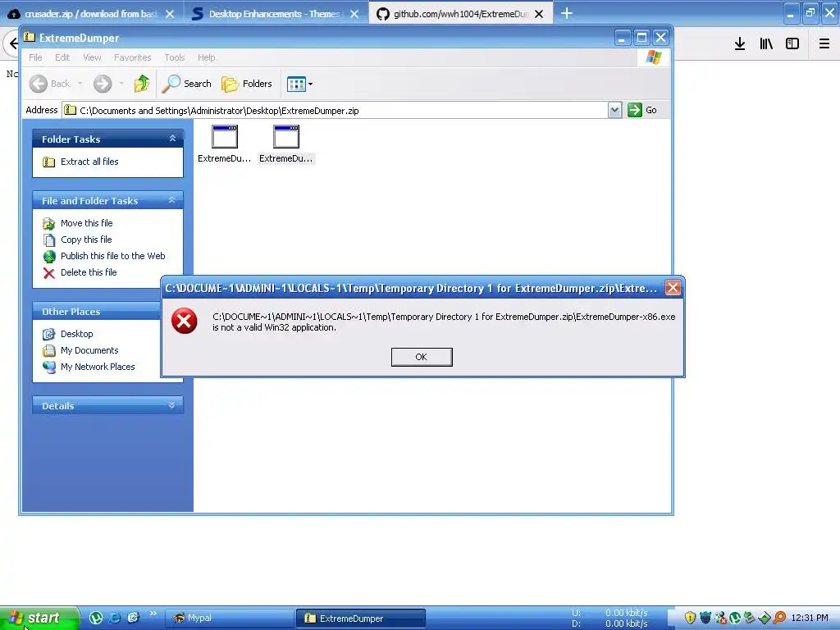This screenshot has height=630, width=840.
Task: Close the error dialog with red X
Action: click(673, 288)
